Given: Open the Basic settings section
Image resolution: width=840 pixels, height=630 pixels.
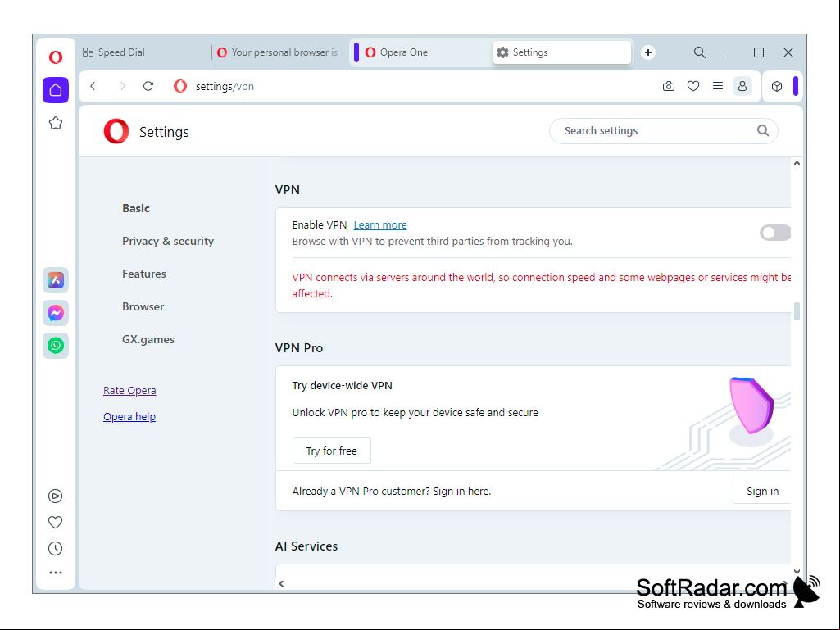Looking at the screenshot, I should pyautogui.click(x=136, y=208).
